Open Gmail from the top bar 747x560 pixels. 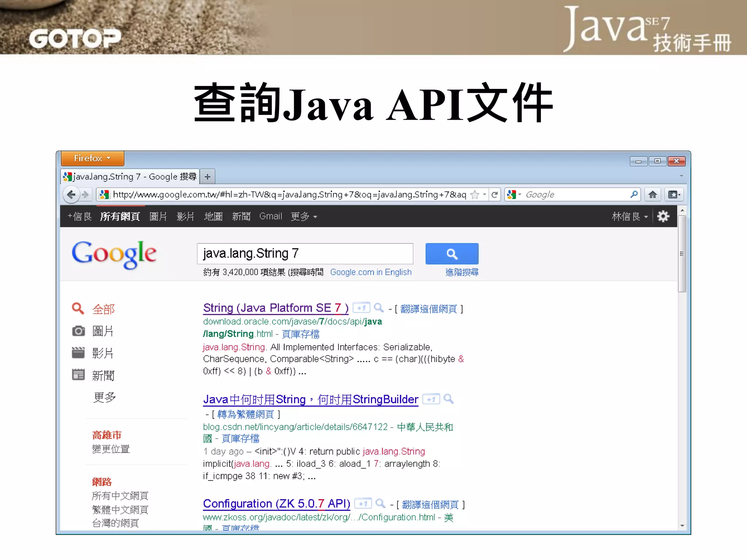click(x=271, y=217)
